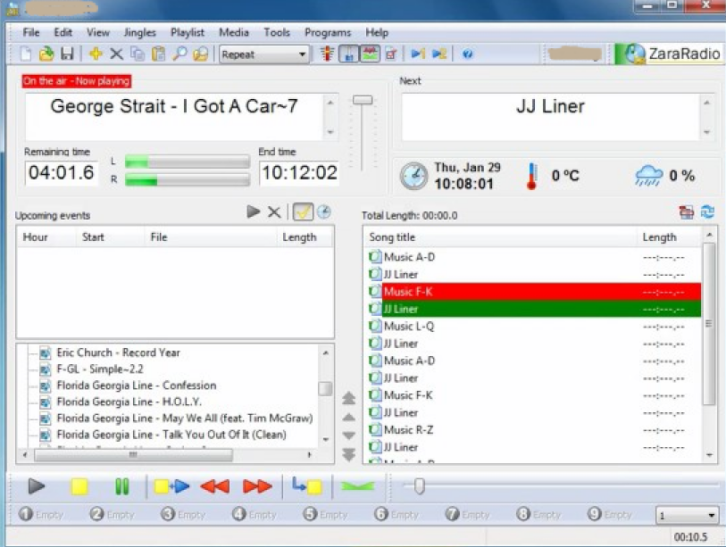Viewport: 726px width, 547px height.
Task: Add item with yellow plus icon
Action: tap(96, 54)
